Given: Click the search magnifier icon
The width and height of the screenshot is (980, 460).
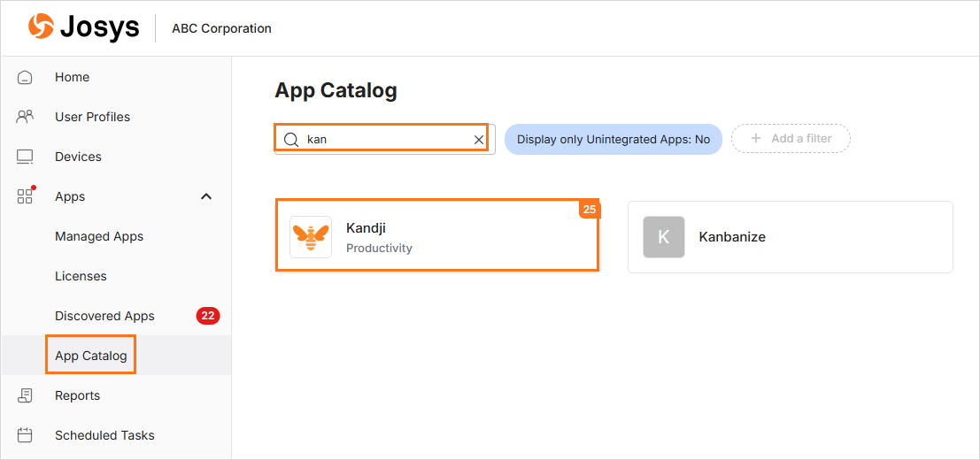Looking at the screenshot, I should pyautogui.click(x=290, y=139).
